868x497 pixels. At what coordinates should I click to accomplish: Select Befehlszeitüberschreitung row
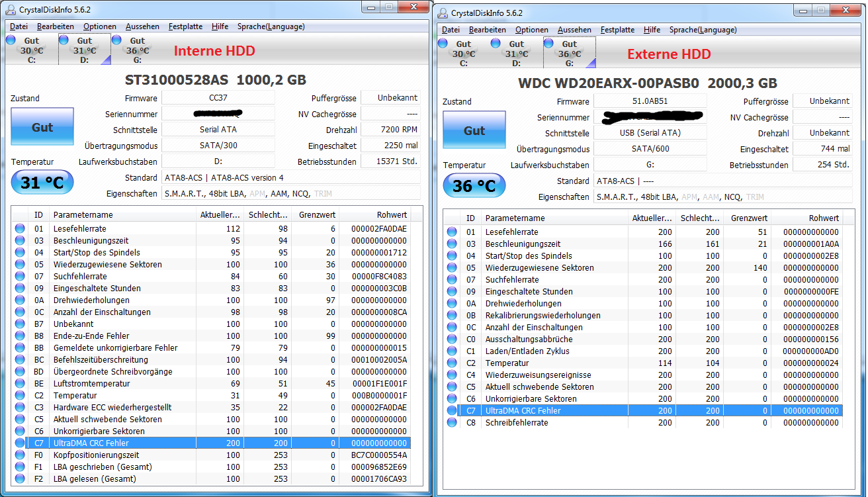click(212, 359)
